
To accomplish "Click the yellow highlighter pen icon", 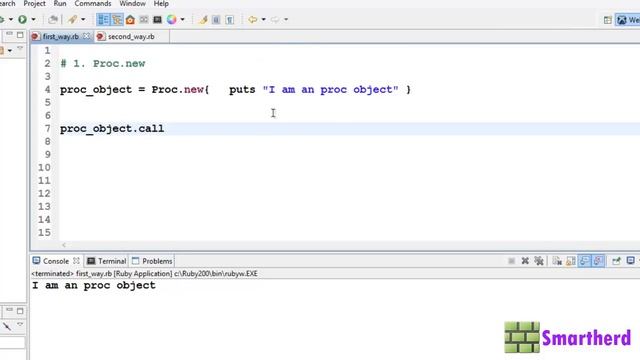I will pyautogui.click(x=203, y=19).
